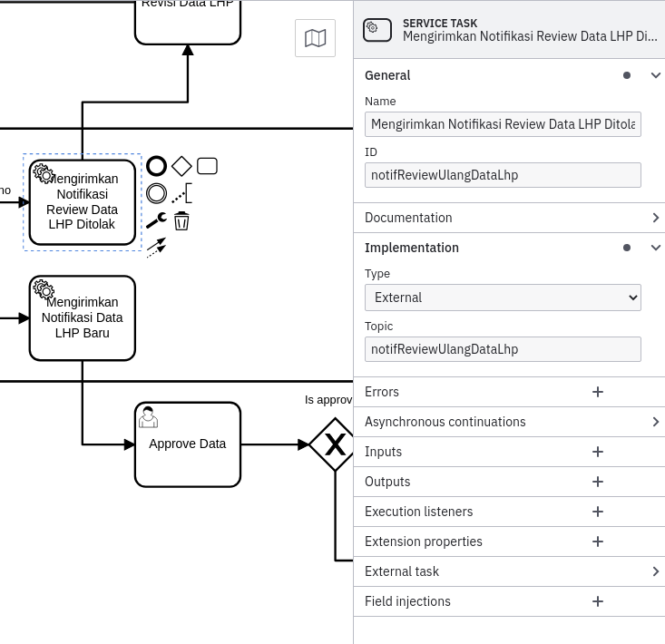The image size is (665, 644).
Task: Append an end event from context pad
Action: pyautogui.click(x=157, y=166)
